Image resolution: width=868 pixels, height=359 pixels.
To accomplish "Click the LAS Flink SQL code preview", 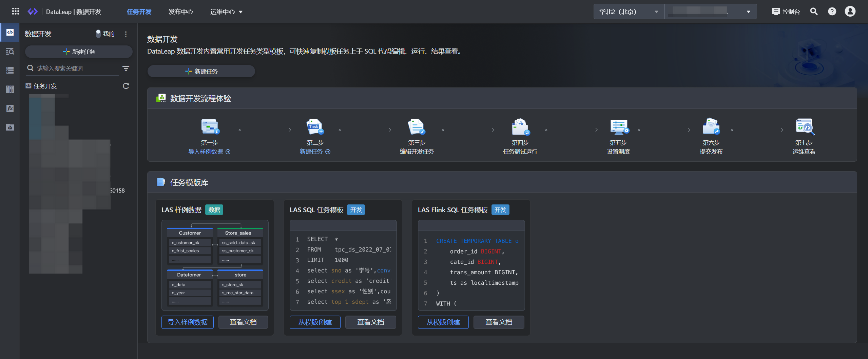I will point(471,265).
